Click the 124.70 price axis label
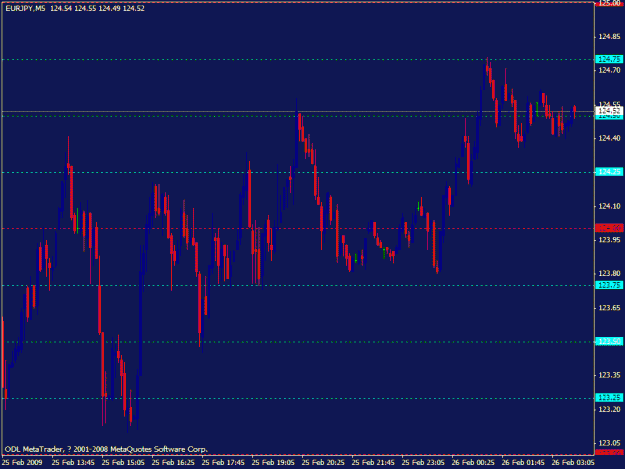 click(609, 71)
